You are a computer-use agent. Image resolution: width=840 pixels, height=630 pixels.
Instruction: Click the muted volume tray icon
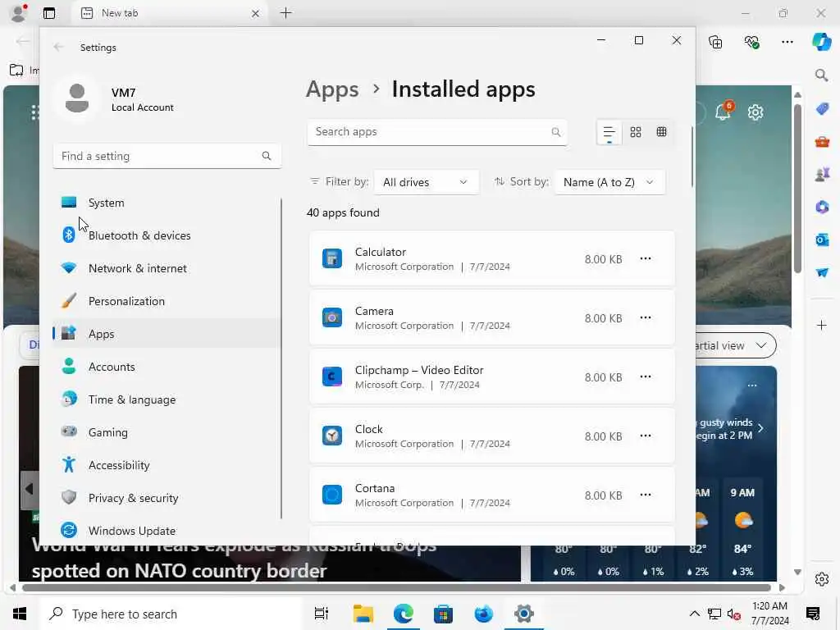[x=733, y=614]
